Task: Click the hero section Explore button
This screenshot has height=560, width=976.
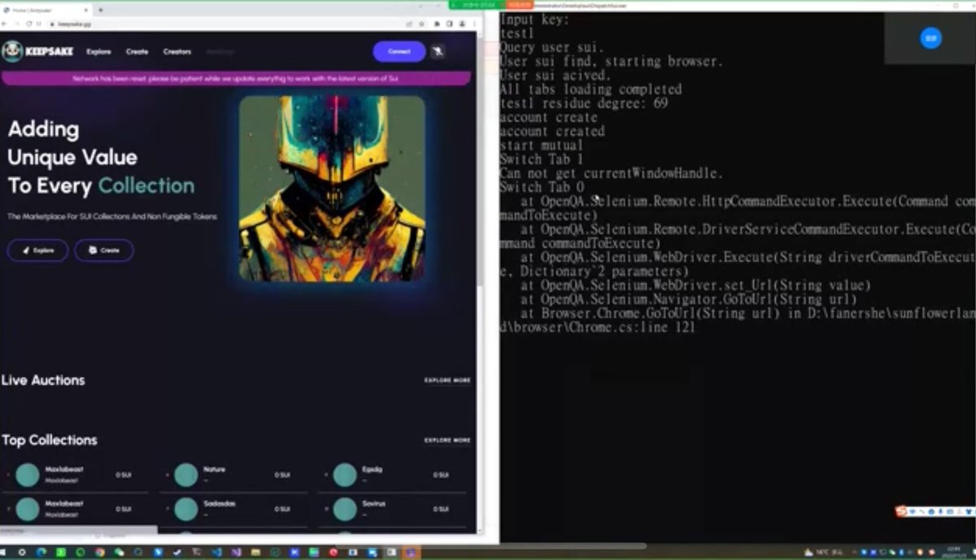Action: click(37, 250)
